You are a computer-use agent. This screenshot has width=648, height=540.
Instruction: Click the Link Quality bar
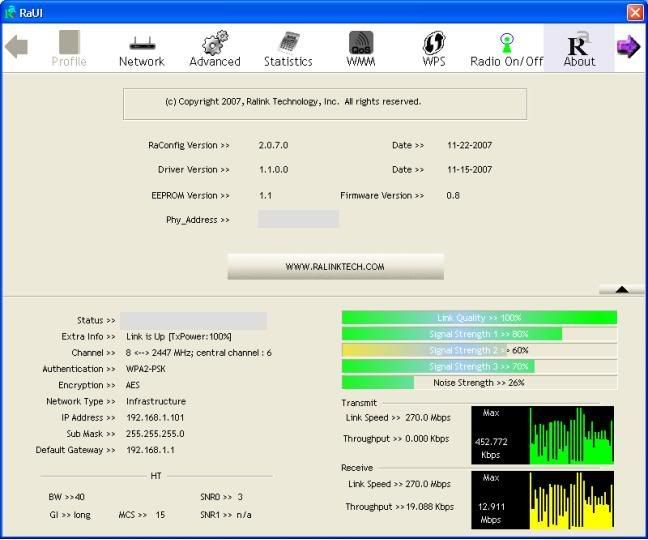pyautogui.click(x=479, y=318)
